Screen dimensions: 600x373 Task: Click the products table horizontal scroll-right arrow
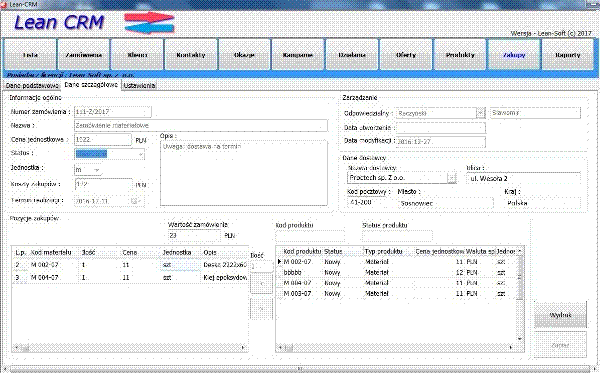coord(512,347)
